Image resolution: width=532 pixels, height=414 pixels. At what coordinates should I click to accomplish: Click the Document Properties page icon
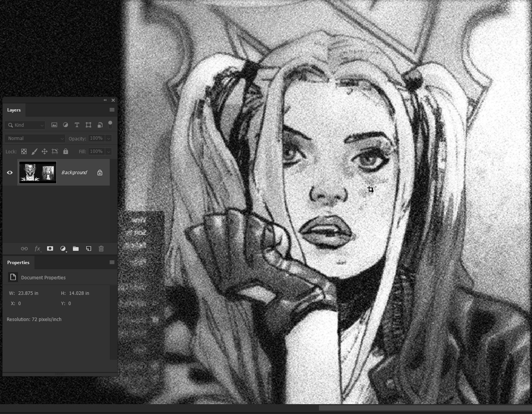13,277
